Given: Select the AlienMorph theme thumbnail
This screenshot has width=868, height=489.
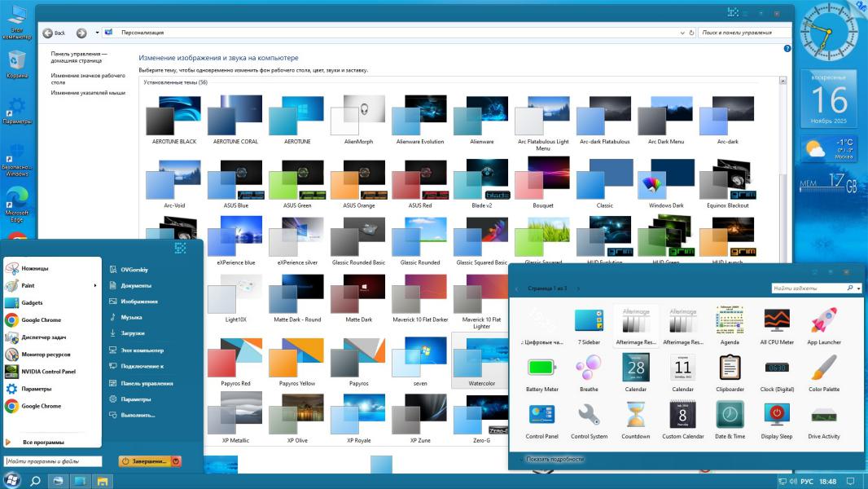Looking at the screenshot, I should tap(358, 116).
